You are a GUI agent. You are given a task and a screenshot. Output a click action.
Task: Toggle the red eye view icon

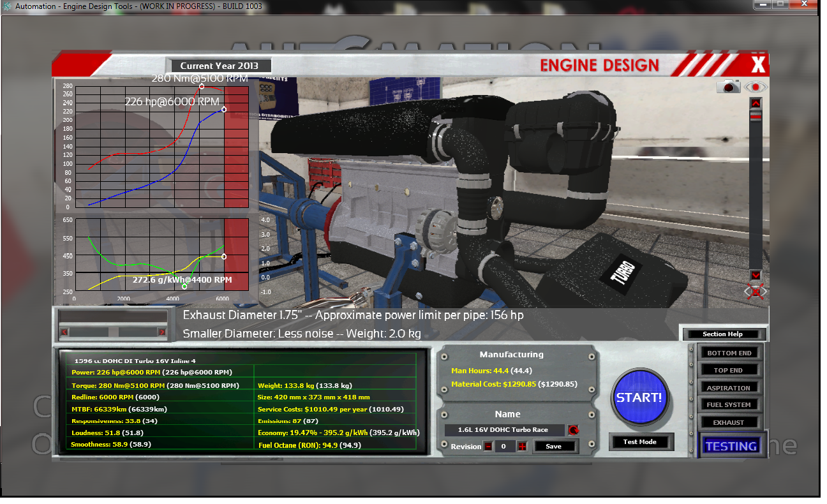pos(756,87)
